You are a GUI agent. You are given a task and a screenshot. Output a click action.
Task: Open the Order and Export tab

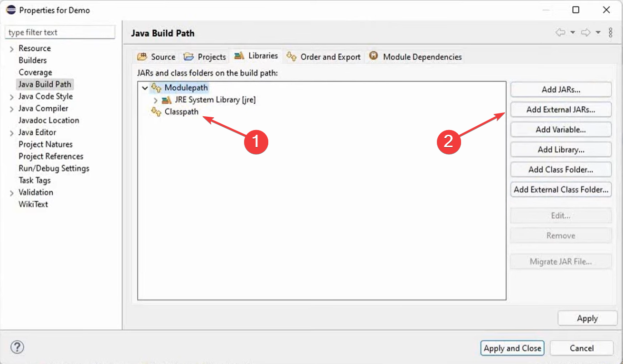324,57
